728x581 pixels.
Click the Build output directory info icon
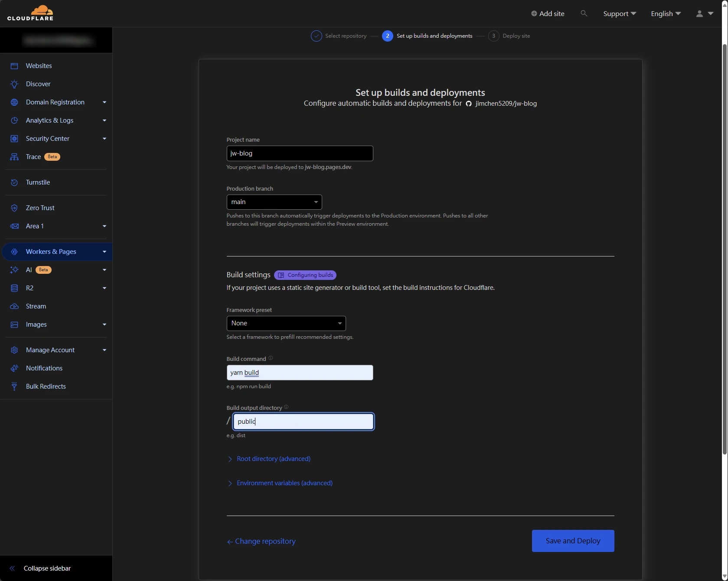click(286, 407)
